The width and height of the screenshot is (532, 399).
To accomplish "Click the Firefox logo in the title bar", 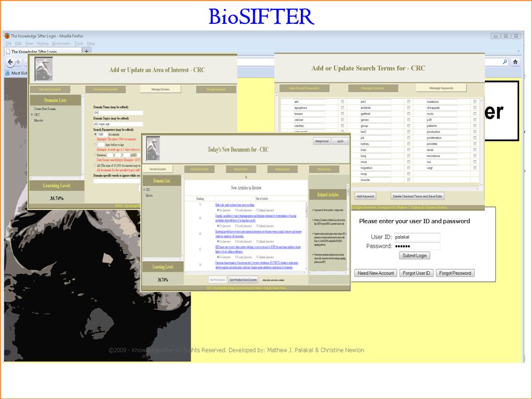I will coord(7,35).
